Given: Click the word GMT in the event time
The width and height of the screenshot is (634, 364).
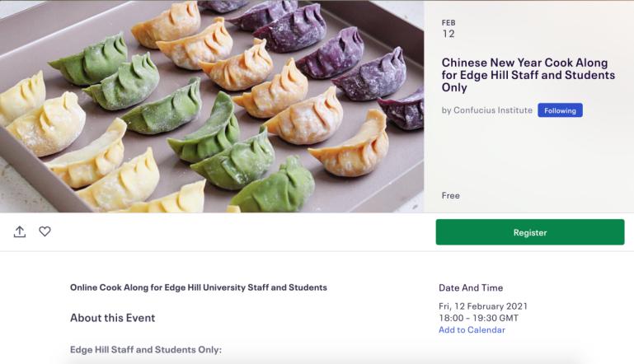Looking at the screenshot, I should (x=507, y=319).
